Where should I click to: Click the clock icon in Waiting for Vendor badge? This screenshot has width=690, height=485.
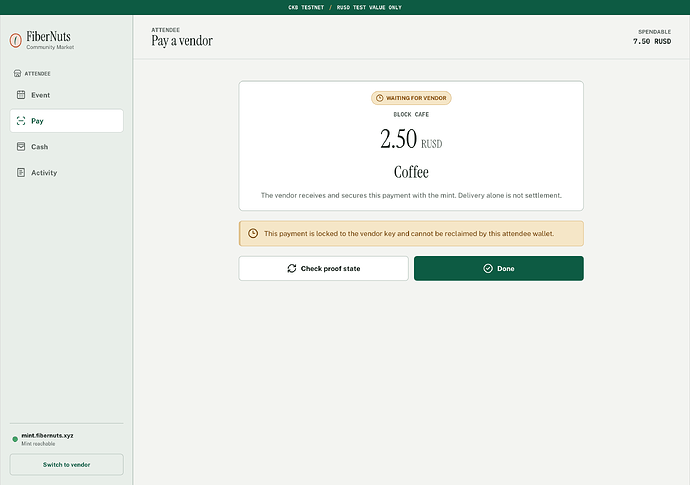coord(379,98)
